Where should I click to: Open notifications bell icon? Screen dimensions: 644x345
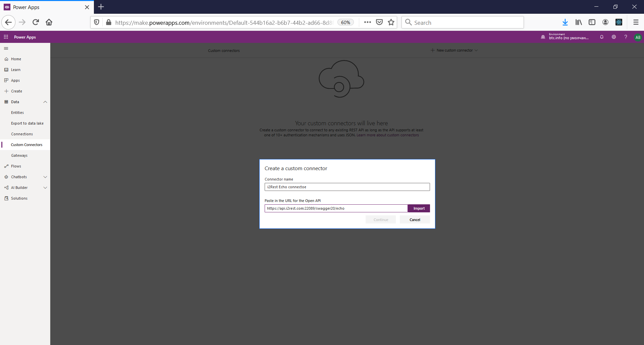(602, 37)
